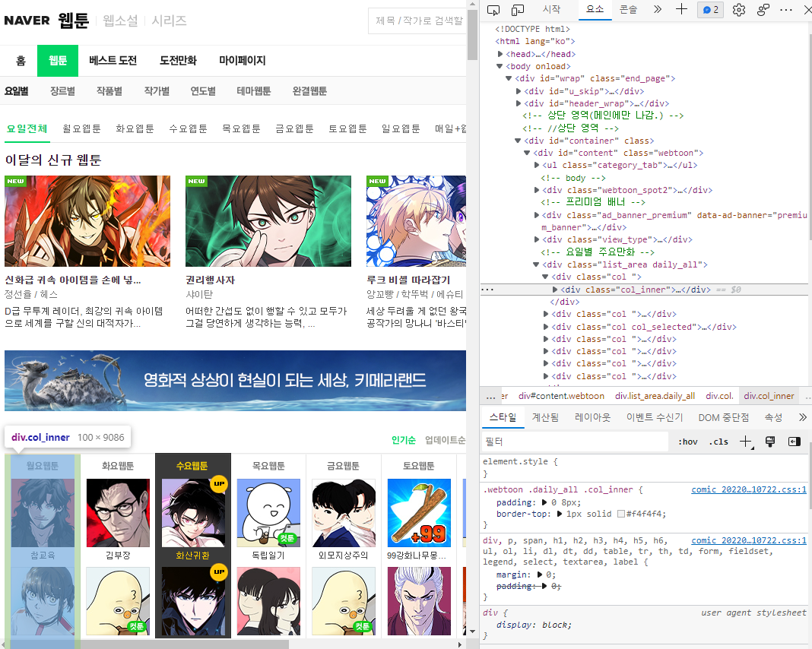Open the DevTools feedback icon

(763, 10)
